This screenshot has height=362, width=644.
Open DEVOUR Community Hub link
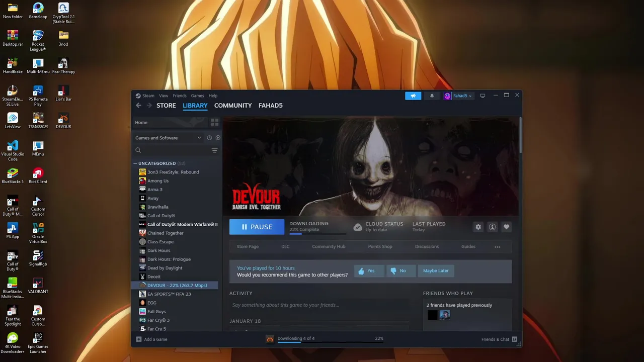(x=329, y=246)
